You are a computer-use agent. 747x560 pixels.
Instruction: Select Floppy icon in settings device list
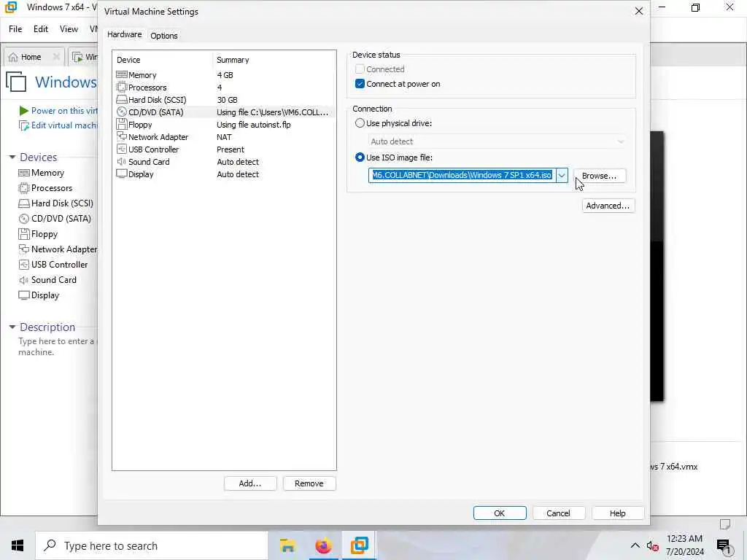(122, 124)
